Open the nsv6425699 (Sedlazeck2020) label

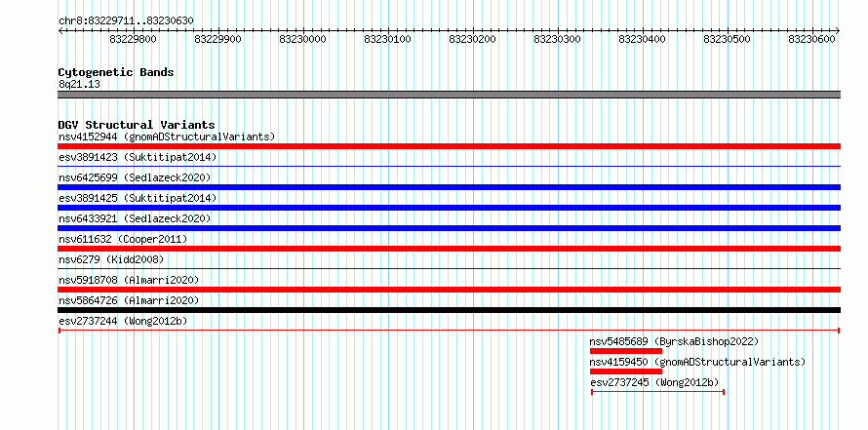click(135, 177)
